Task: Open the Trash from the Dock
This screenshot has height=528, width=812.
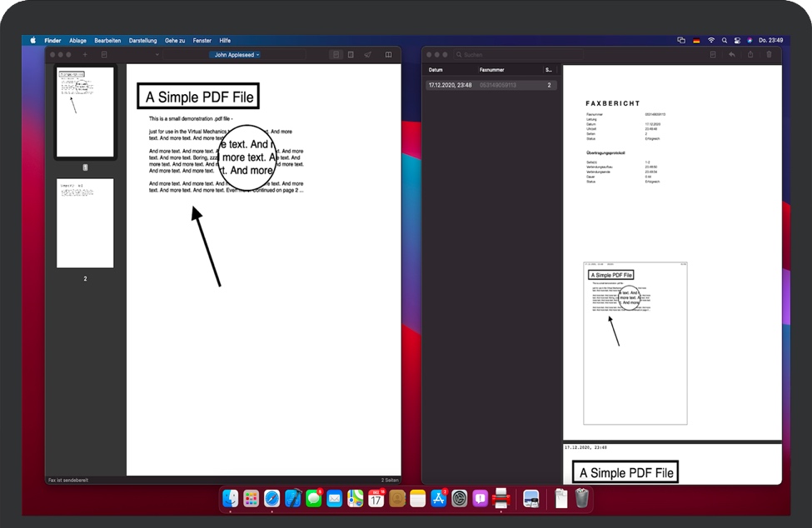Action: (581, 498)
